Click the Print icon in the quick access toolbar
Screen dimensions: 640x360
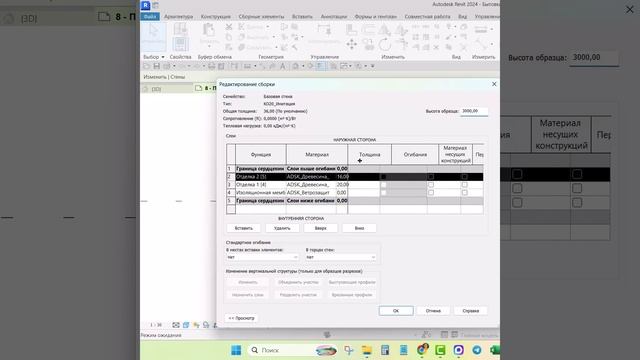tap(211, 66)
